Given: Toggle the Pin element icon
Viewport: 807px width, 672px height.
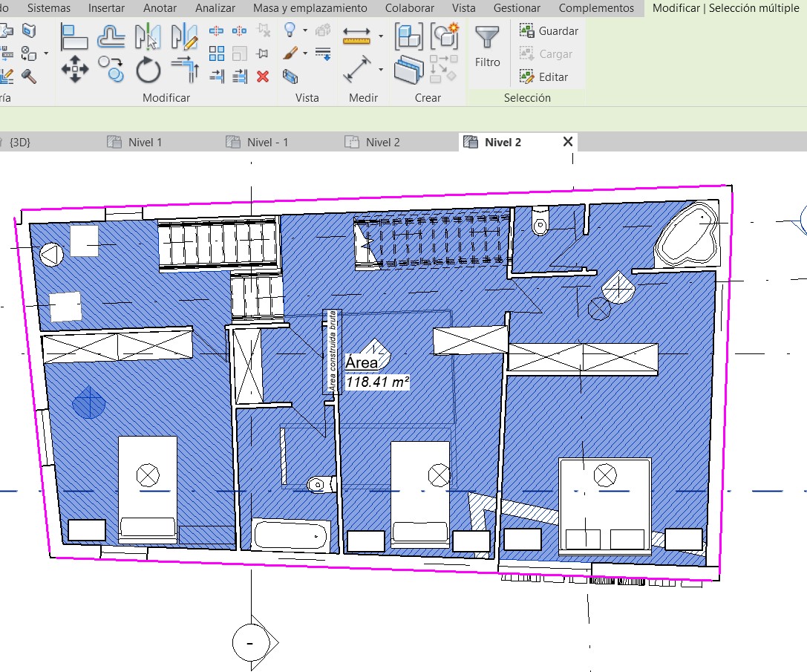Looking at the screenshot, I should click(x=262, y=53).
